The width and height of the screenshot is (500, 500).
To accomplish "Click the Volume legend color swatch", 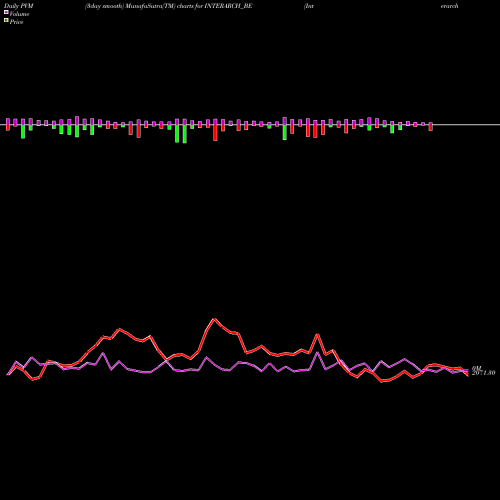I will pyautogui.click(x=6, y=13).
